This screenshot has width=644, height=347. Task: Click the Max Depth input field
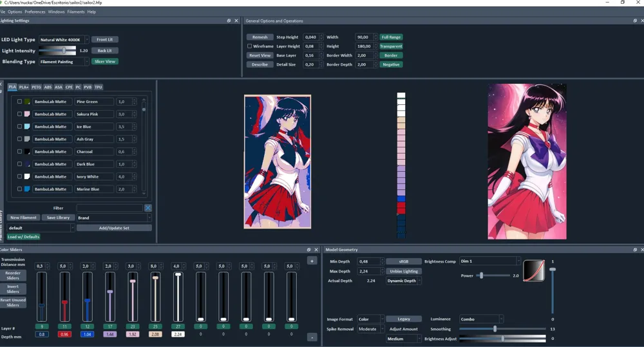tap(368, 271)
